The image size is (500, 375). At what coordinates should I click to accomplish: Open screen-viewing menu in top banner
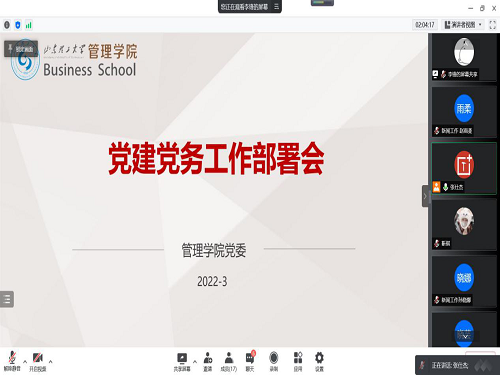coord(276,6)
